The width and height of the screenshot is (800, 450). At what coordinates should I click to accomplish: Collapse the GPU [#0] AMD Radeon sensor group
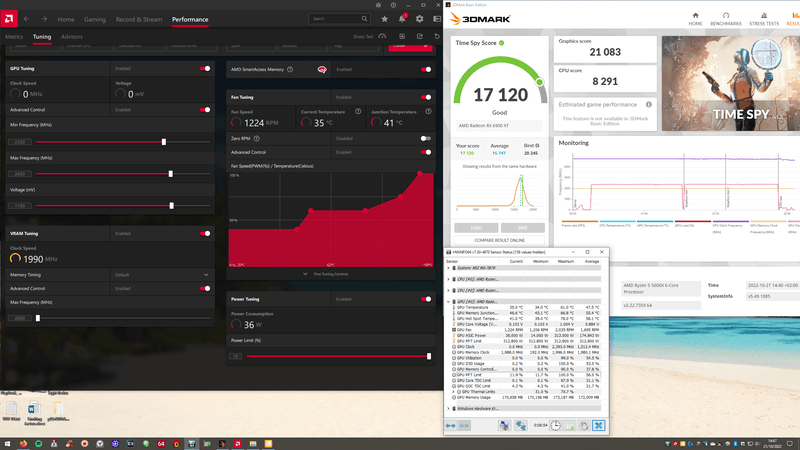448,302
